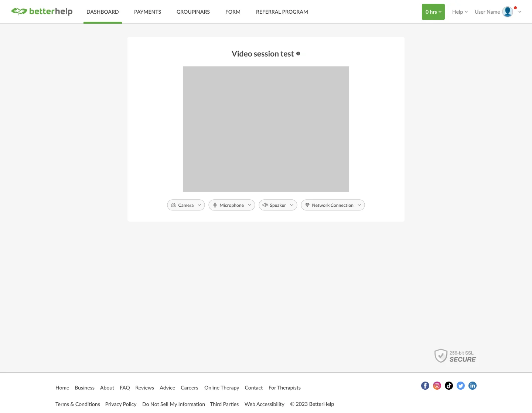Image resolution: width=532 pixels, height=413 pixels.
Task: Open the Business footer link
Action: point(85,388)
